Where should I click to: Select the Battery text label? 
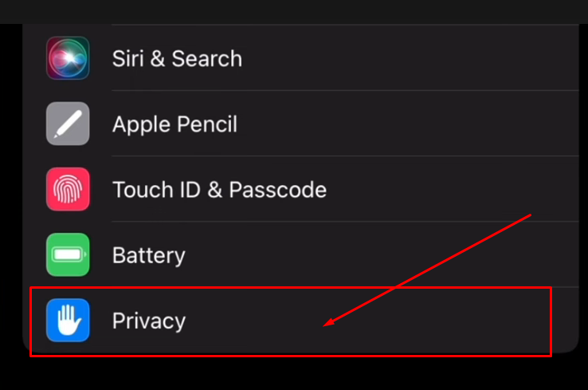click(148, 256)
